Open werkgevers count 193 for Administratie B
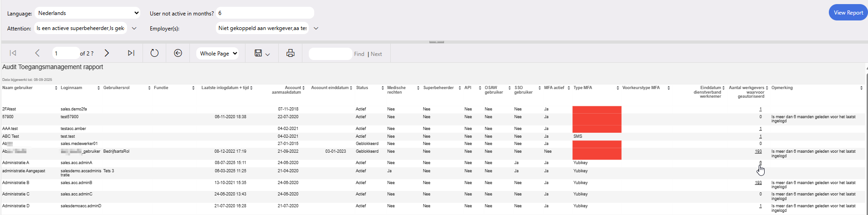This screenshot has width=868, height=215. click(758, 183)
